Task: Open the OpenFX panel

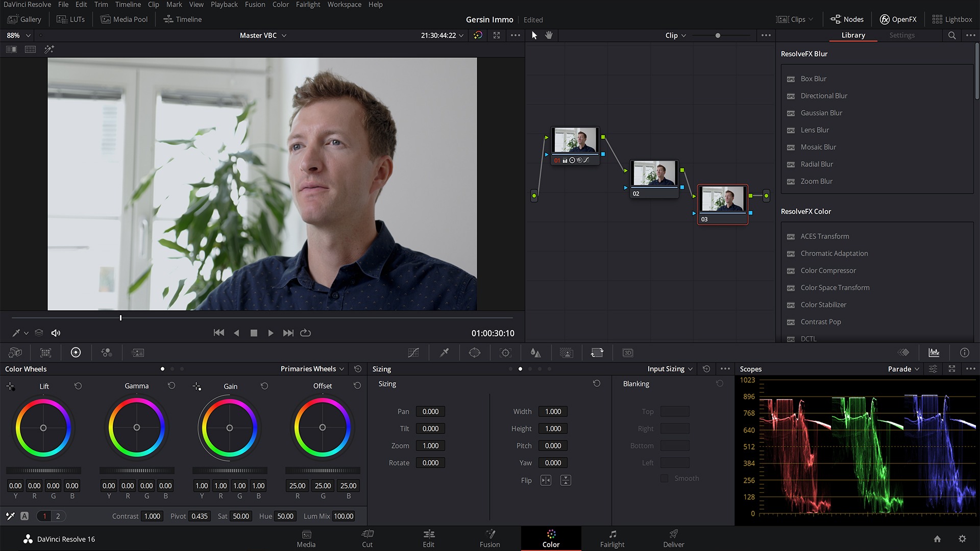Action: [x=898, y=19]
